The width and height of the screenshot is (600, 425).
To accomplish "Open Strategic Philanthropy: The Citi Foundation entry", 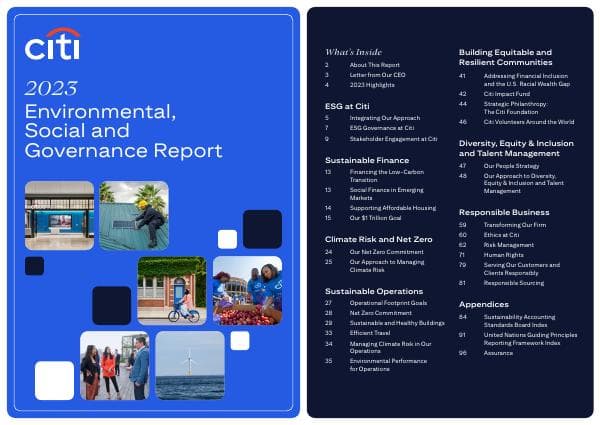I will click(515, 108).
